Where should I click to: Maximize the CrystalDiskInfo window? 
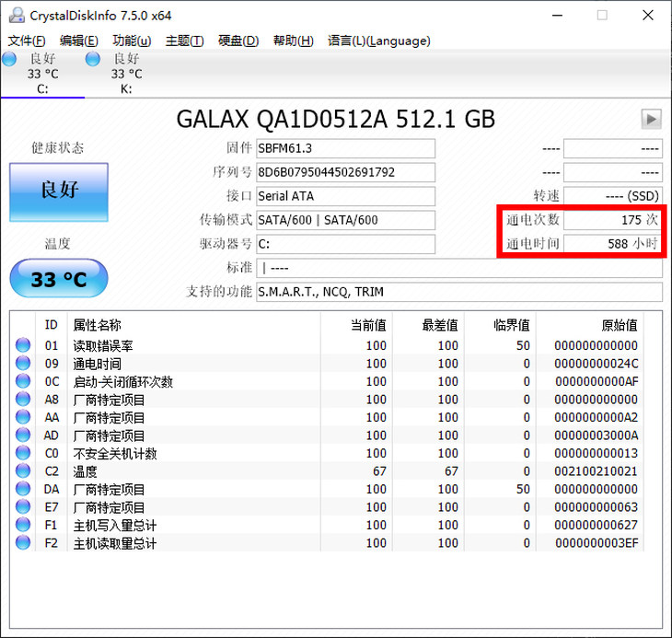pos(602,16)
